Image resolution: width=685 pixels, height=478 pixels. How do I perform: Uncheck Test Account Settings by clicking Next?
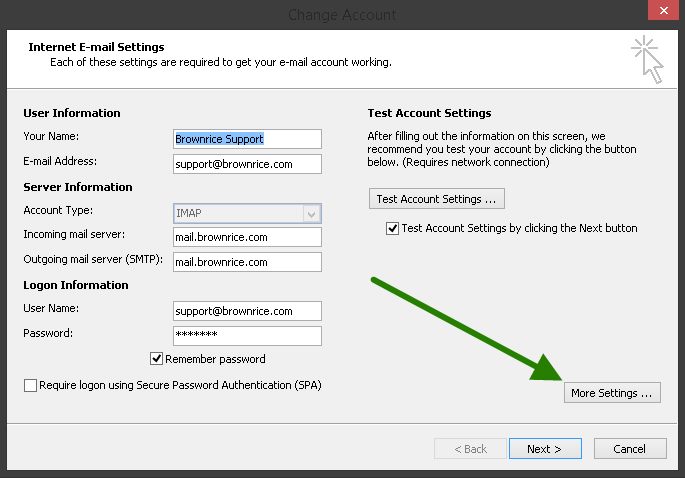(x=392, y=228)
